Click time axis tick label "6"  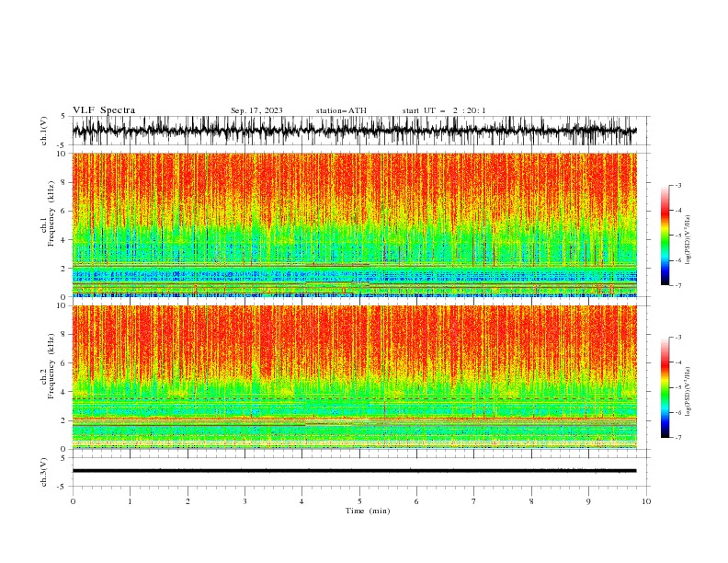[x=416, y=501]
